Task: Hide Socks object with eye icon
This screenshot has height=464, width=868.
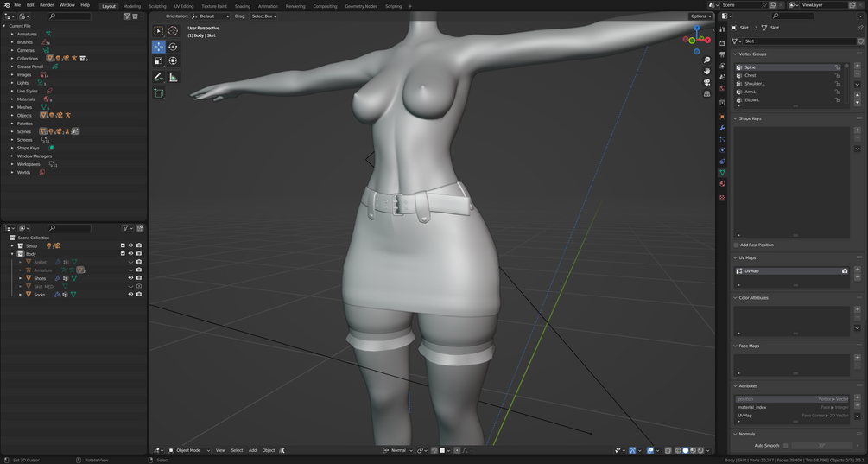Action: pos(131,295)
